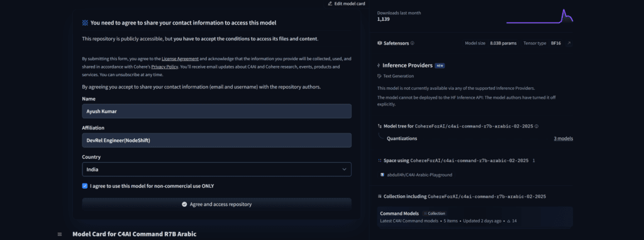Click the Collection tag on Command Models
Viewport: 644px width, 240px height.
coord(434,214)
